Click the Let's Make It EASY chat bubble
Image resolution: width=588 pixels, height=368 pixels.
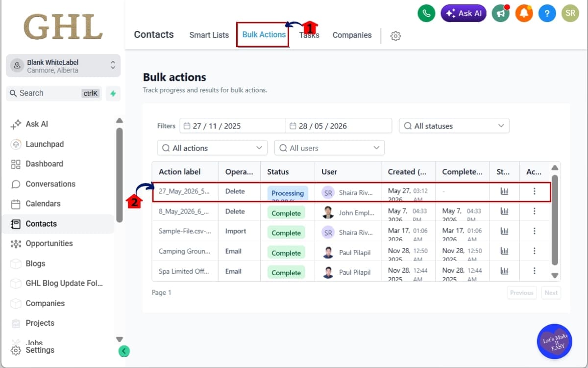(554, 342)
